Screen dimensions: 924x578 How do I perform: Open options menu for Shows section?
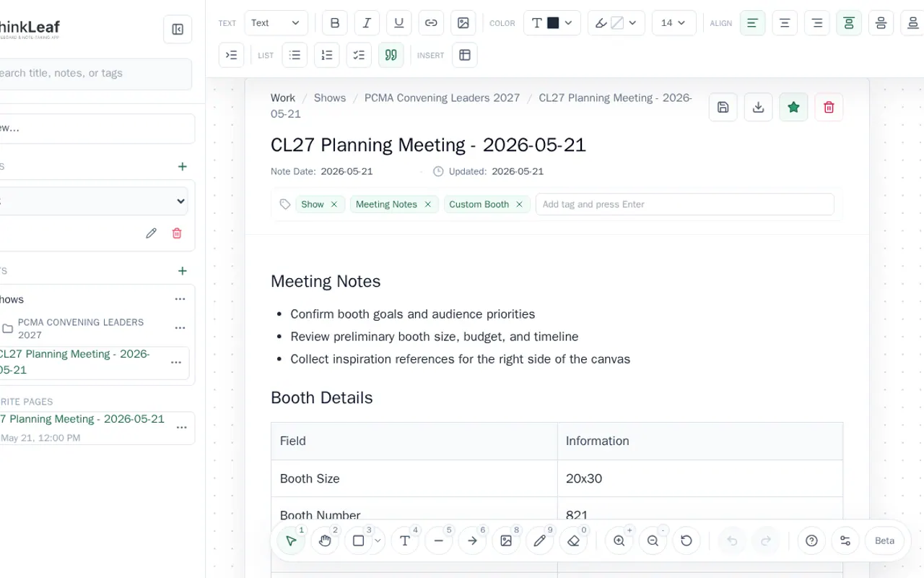tap(180, 299)
